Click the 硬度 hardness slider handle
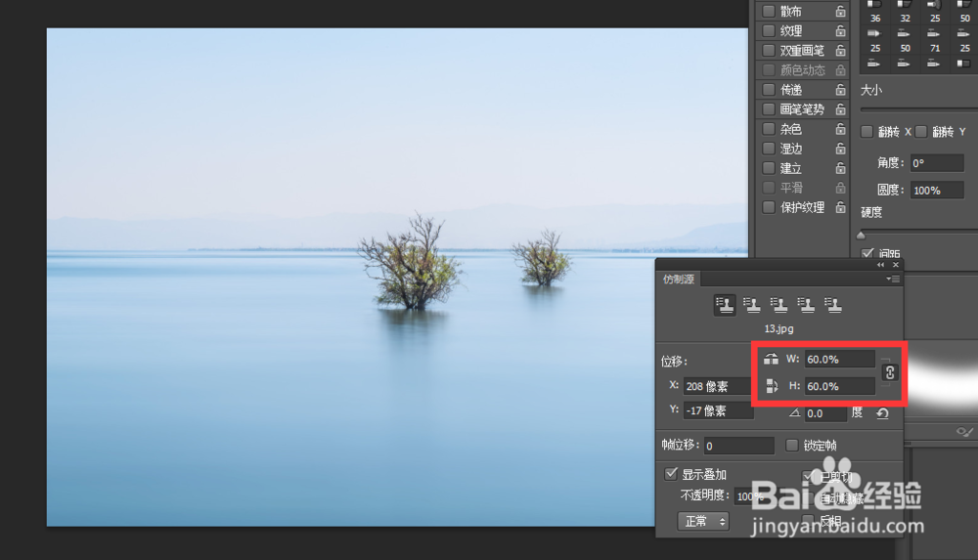 coord(862,236)
